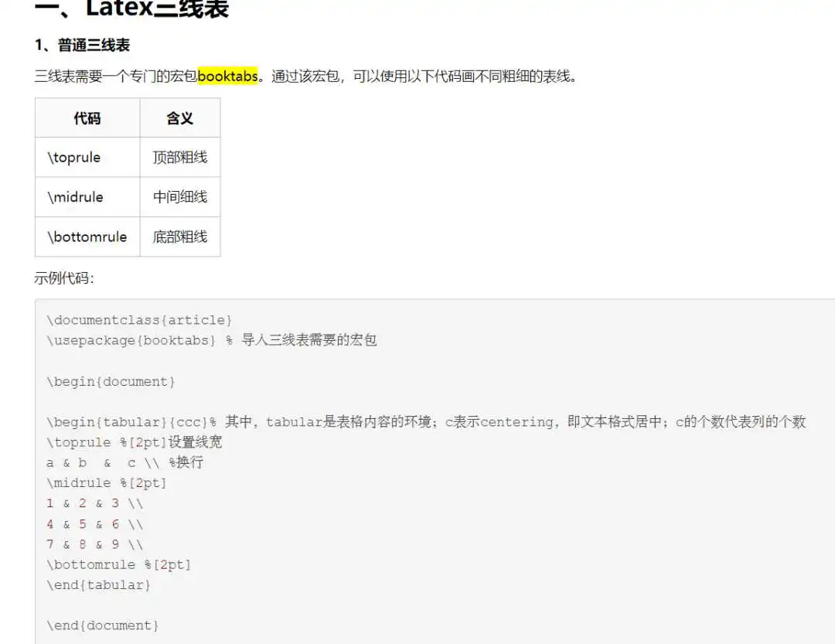Click the code line '\documentclass{article}'
Image resolution: width=835 pixels, height=644 pixels.
tap(139, 320)
